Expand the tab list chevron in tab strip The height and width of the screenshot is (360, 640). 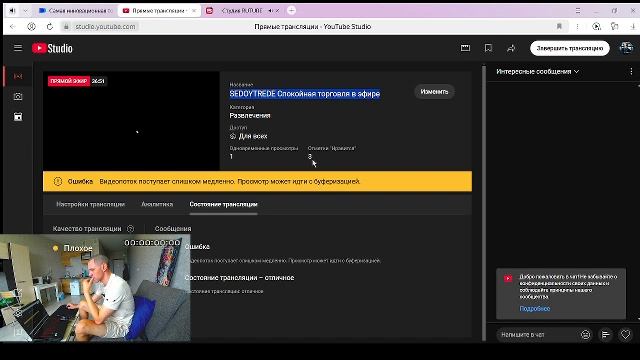(25, 11)
